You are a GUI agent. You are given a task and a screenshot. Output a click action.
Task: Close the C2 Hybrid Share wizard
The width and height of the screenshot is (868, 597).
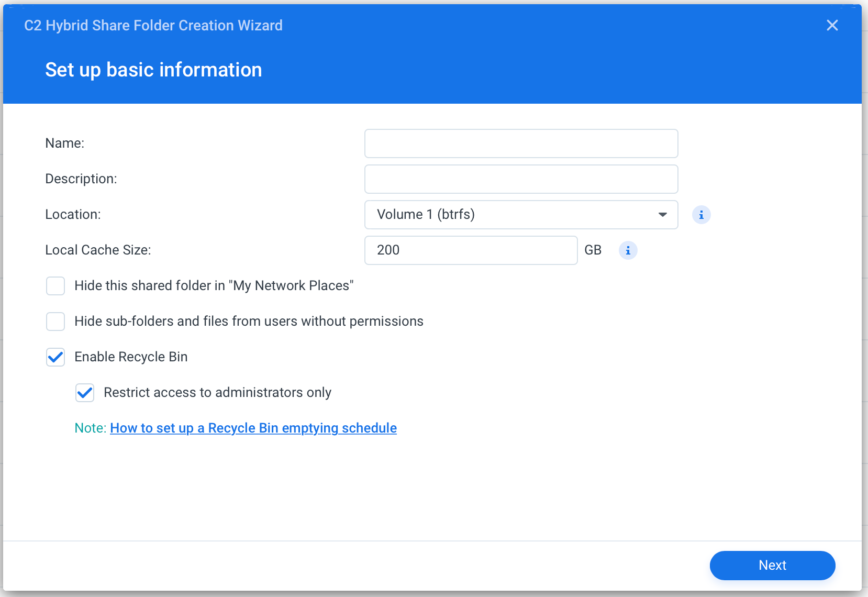pyautogui.click(x=832, y=25)
